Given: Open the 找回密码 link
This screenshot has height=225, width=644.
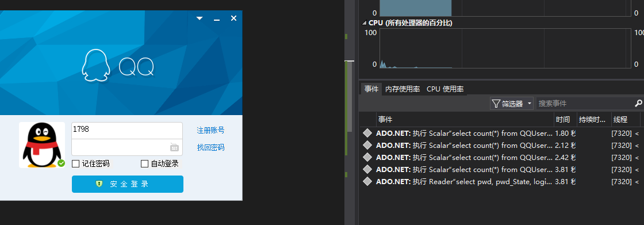Looking at the screenshot, I should tap(210, 147).
